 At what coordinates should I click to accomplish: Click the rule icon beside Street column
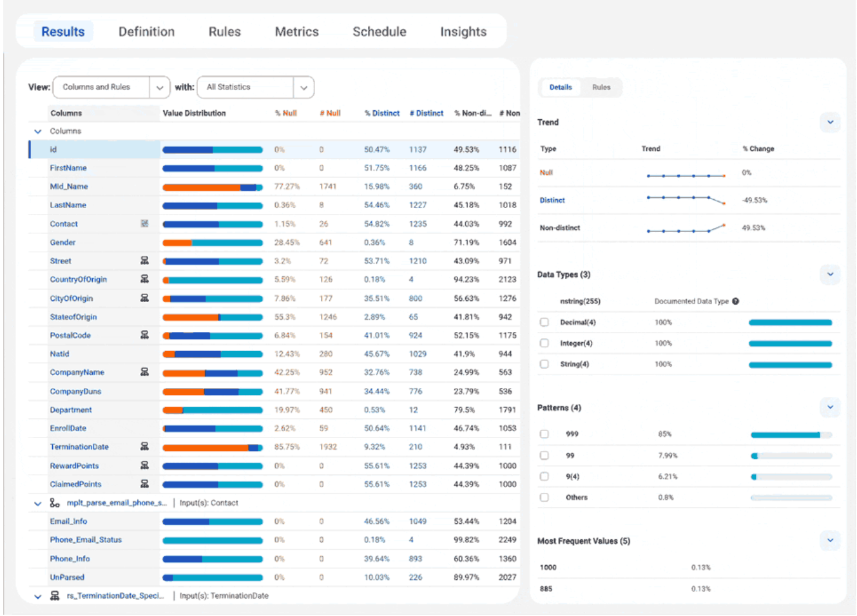point(144,261)
